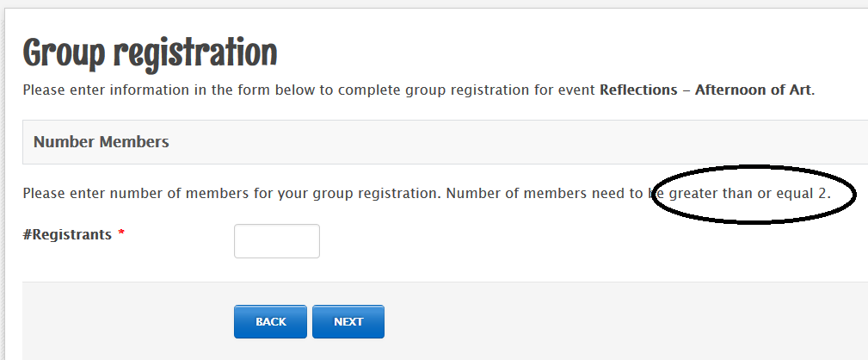This screenshot has height=360, width=868.
Task: Click the word "Group" in the heading
Action: point(65,53)
